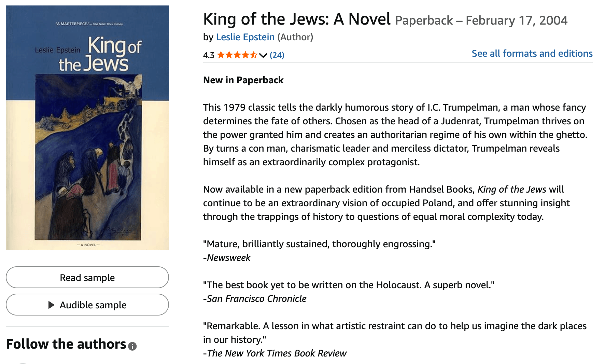Expand the rating breakdown chevron
605x364 pixels.
(x=263, y=55)
